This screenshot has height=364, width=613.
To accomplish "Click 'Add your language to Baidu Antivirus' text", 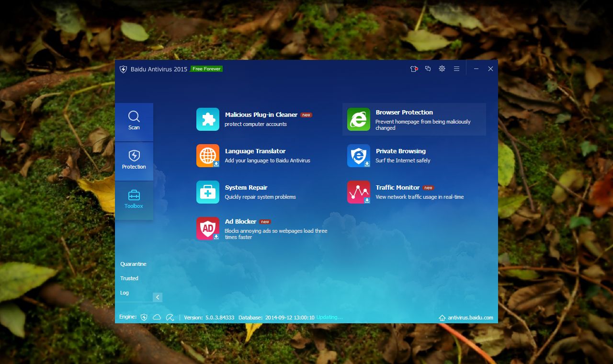I will [x=267, y=160].
